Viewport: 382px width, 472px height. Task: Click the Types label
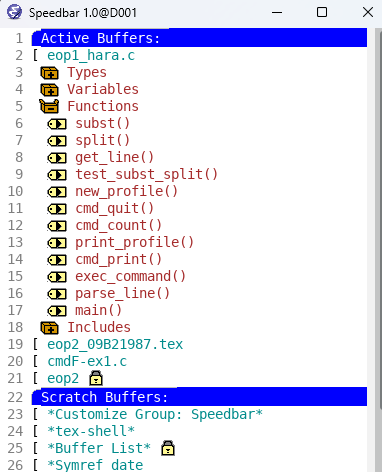click(87, 72)
